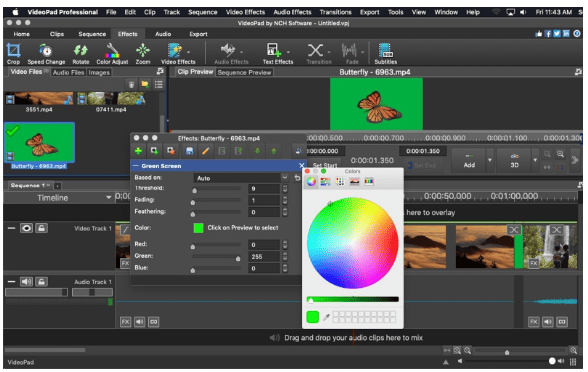
Task: Reset the Green Screen settings with the undo arrow
Action: (297, 178)
